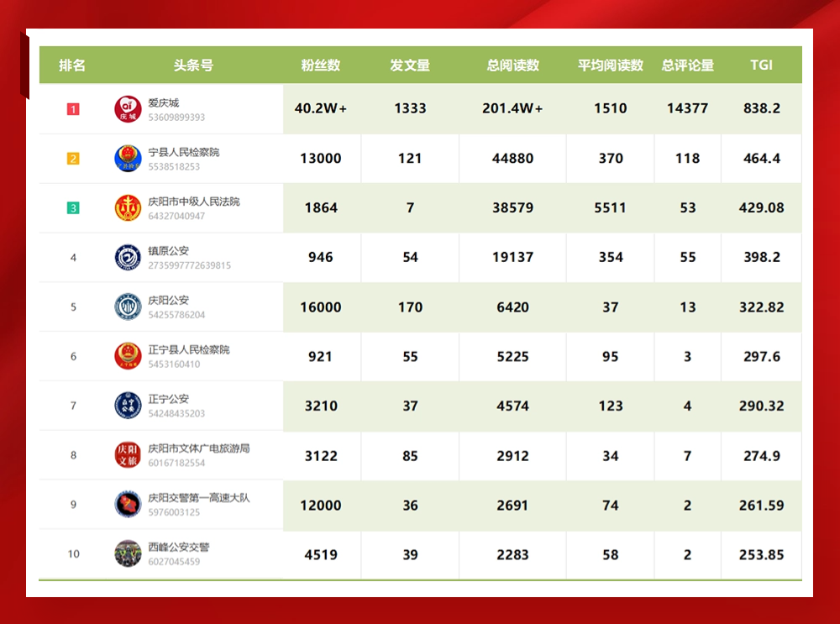This screenshot has height=624, width=840.
Task: Click rank number 10
Action: pyautogui.click(x=73, y=553)
